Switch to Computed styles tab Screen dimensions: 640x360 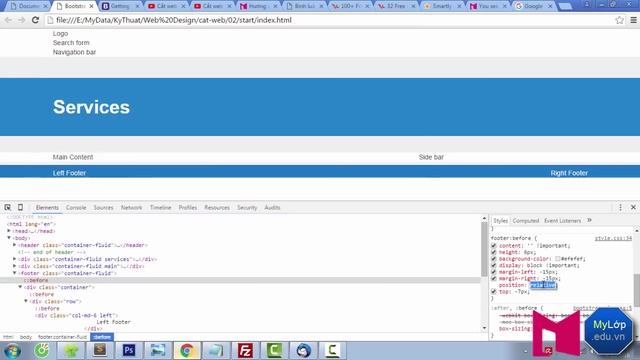click(x=526, y=220)
